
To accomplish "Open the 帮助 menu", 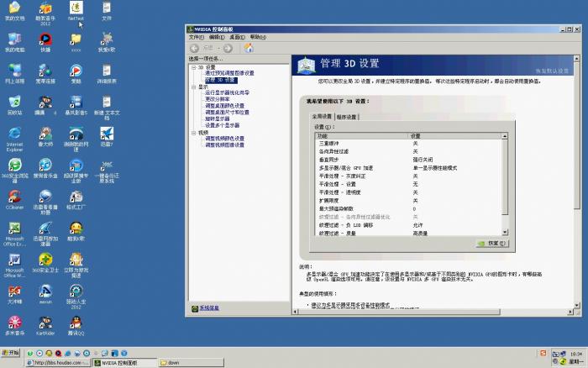I will (x=258, y=37).
